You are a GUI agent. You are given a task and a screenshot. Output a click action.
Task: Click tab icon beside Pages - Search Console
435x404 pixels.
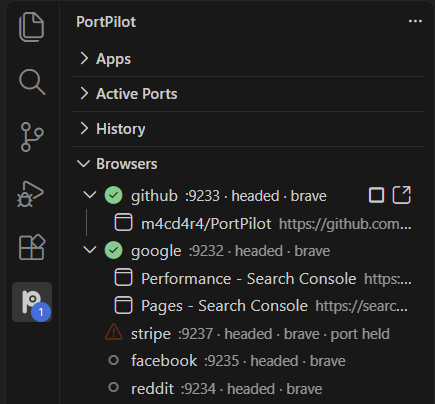[123, 305]
